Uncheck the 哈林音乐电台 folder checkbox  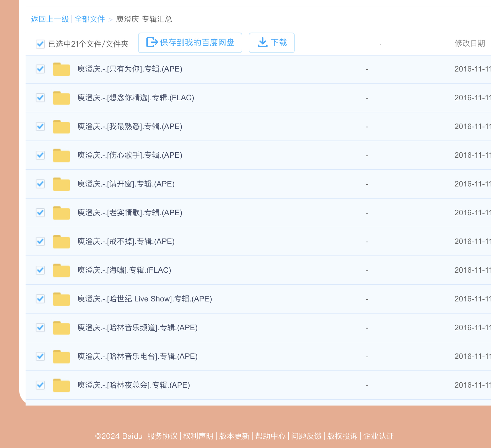pos(40,356)
